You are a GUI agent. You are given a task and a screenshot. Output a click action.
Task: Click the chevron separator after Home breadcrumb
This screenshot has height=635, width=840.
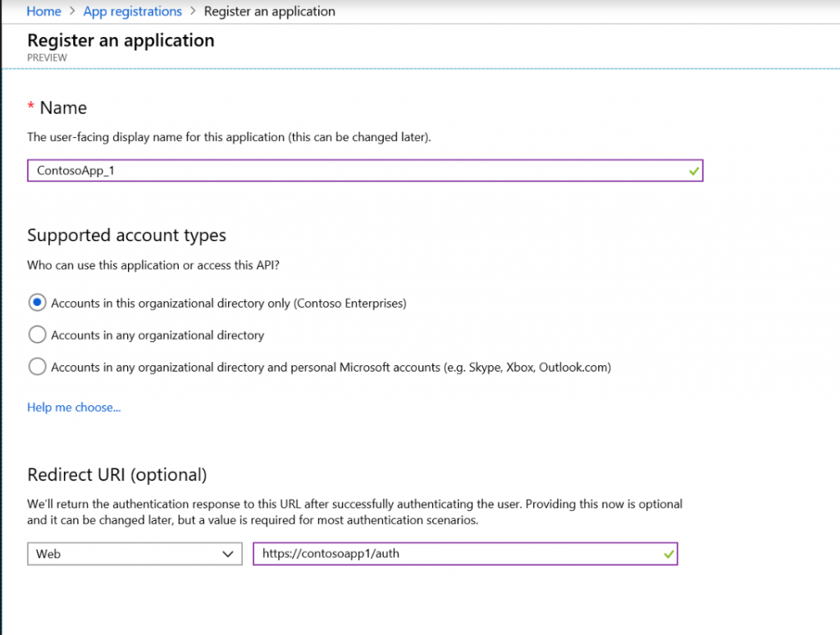click(x=72, y=11)
